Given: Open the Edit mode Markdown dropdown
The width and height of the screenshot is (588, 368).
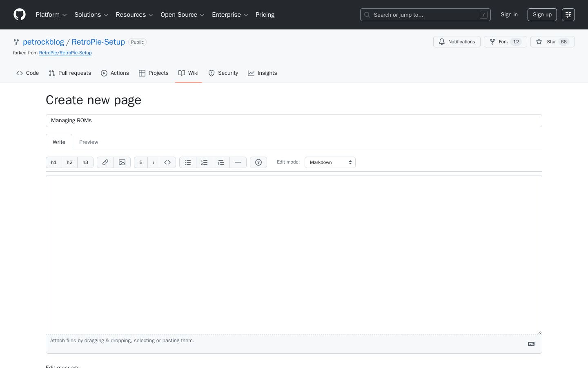Looking at the screenshot, I should point(330,162).
